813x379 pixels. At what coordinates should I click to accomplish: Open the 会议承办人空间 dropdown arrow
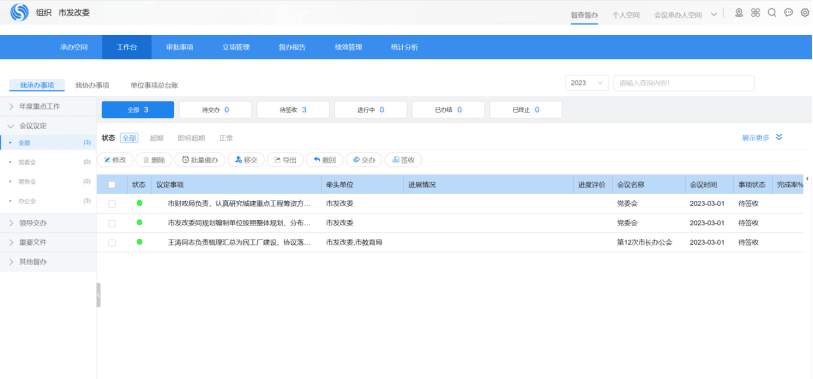tap(714, 15)
